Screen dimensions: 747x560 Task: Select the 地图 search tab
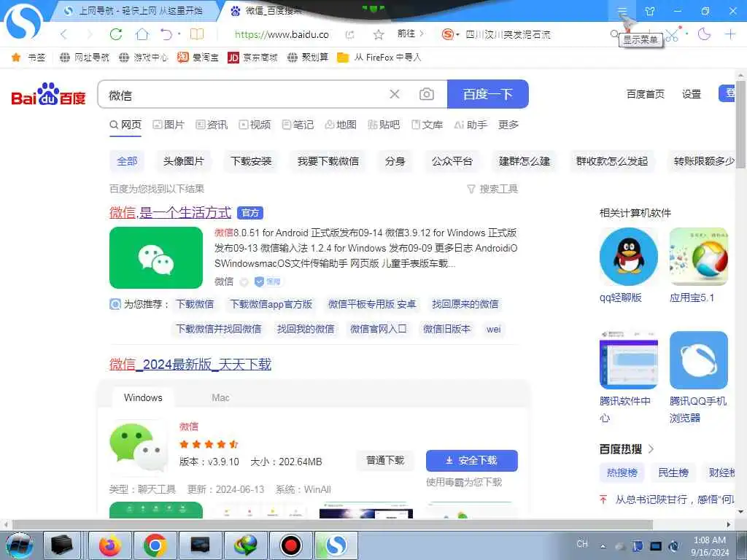coord(341,125)
